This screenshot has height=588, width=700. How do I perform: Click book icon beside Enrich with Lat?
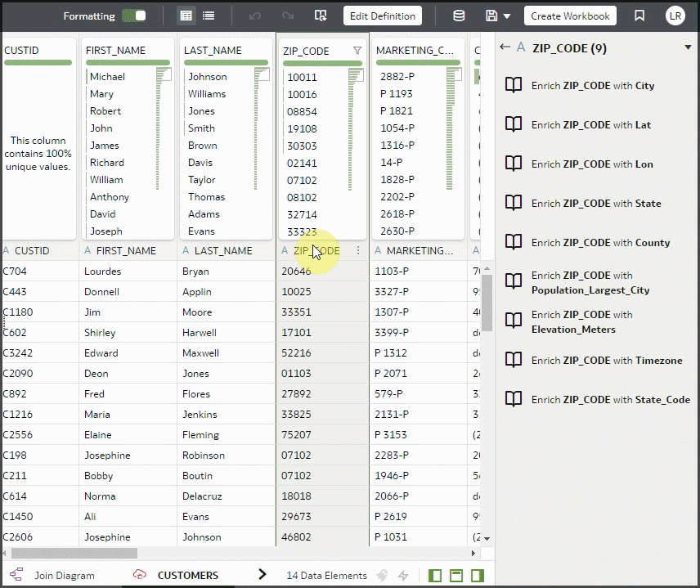514,124
